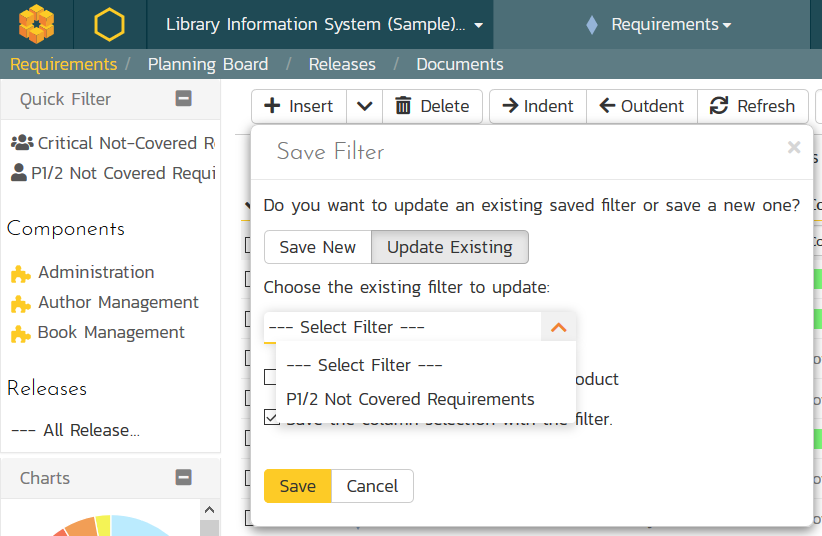This screenshot has width=822, height=536.
Task: Choose P1/2 Not Covered Requirements option
Action: click(x=410, y=399)
